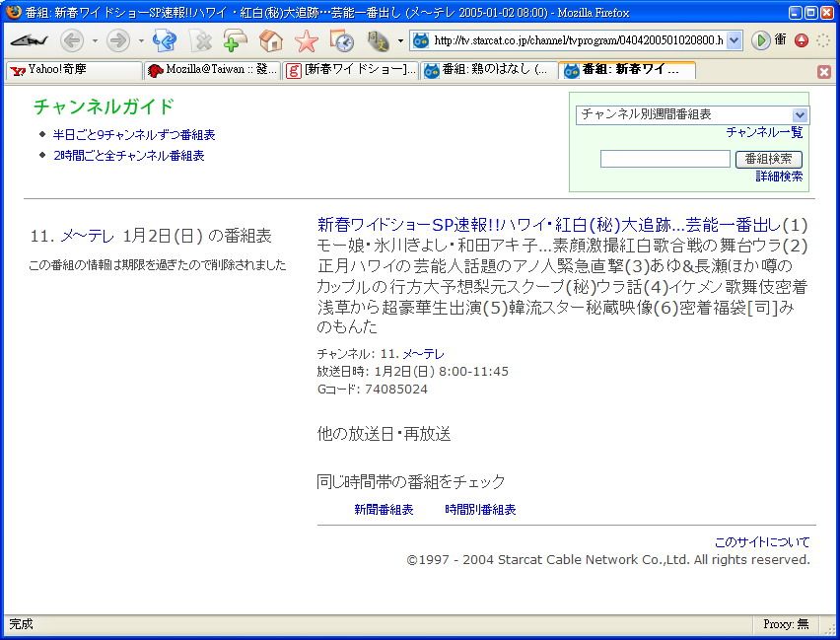Expand the address bar URL dropdown
Viewport: 840px width, 640px height.
[x=734, y=40]
